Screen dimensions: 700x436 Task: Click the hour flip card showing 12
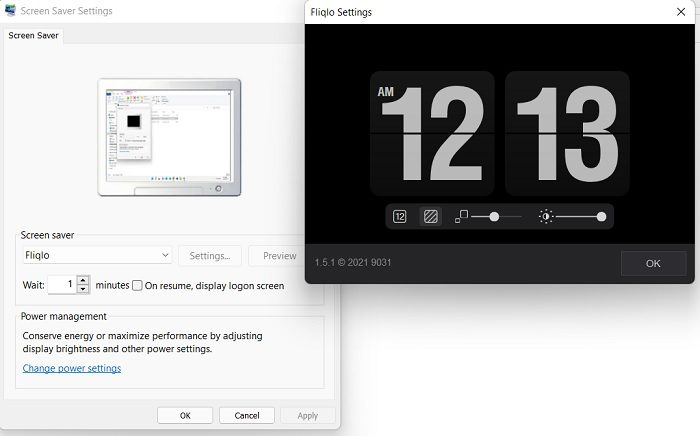tap(432, 133)
